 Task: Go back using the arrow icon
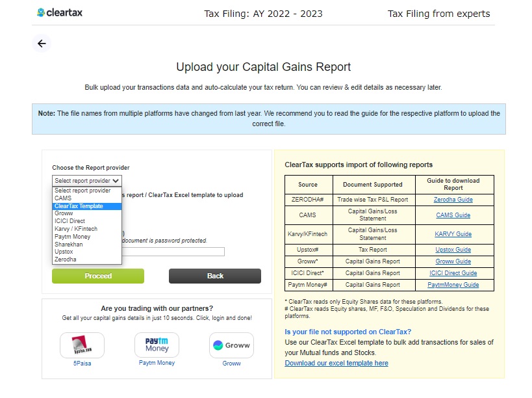click(x=42, y=44)
